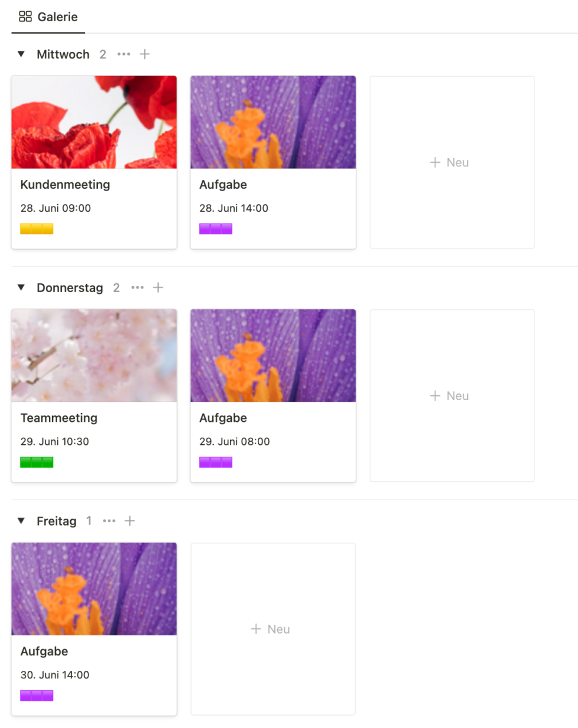This screenshot has height=728, width=578.
Task: Open the Freitag group options ellipsis
Action: click(109, 521)
